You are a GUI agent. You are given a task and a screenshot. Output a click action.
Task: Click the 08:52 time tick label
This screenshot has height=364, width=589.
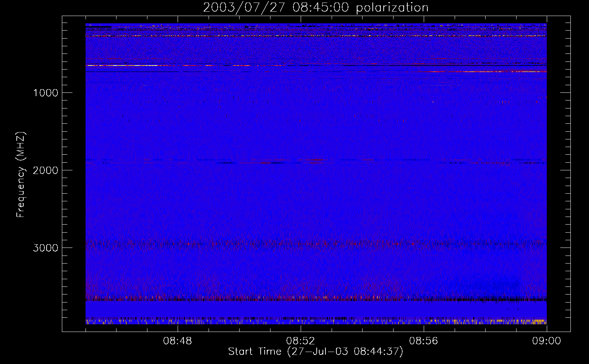(301, 341)
